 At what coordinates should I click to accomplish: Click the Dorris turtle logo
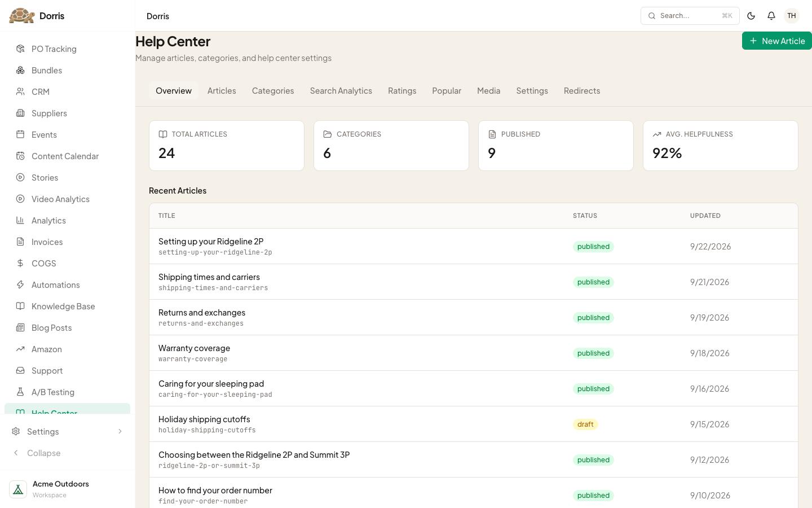point(22,16)
